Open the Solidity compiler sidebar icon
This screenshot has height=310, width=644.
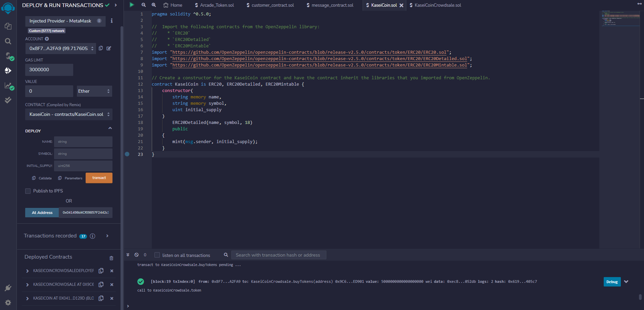9,56
